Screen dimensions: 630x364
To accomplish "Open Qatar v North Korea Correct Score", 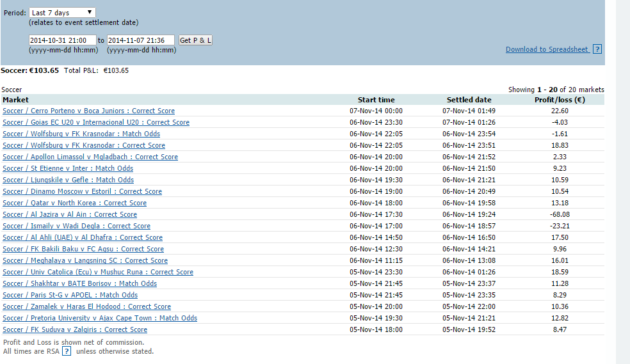I will pyautogui.click(x=74, y=203).
